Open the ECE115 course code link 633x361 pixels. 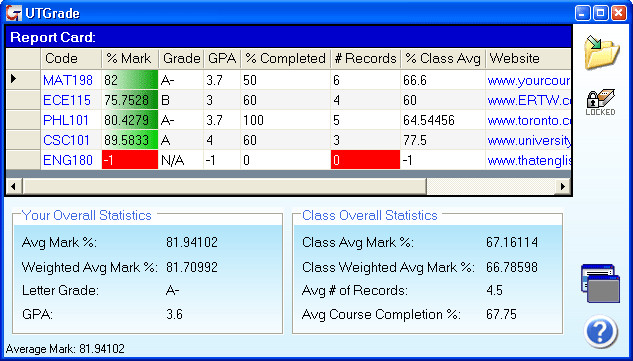coord(67,100)
